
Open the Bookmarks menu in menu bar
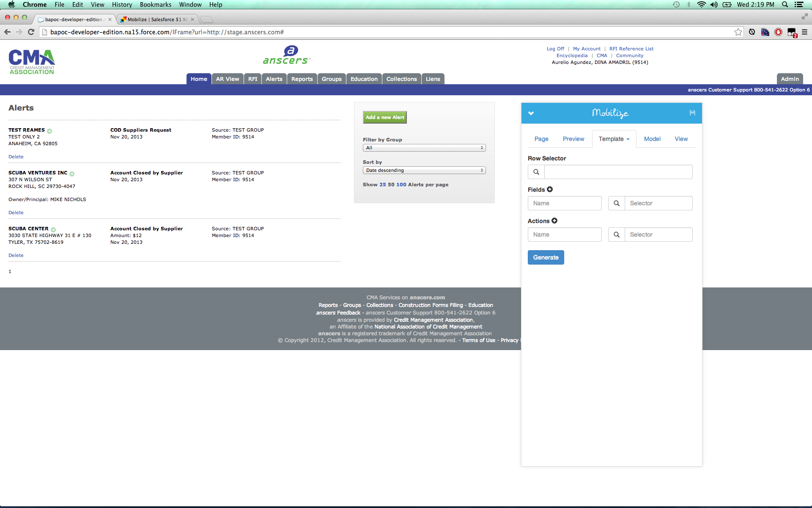[x=155, y=5]
